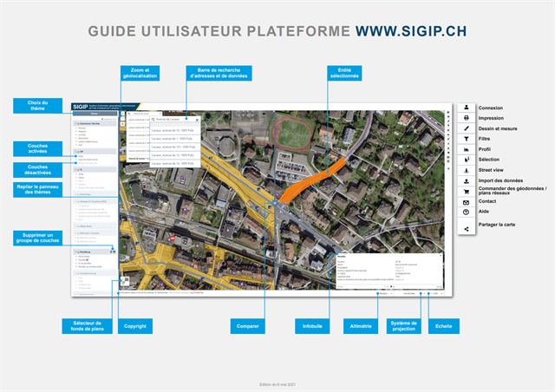Toggle the Gares layer

[81, 156]
